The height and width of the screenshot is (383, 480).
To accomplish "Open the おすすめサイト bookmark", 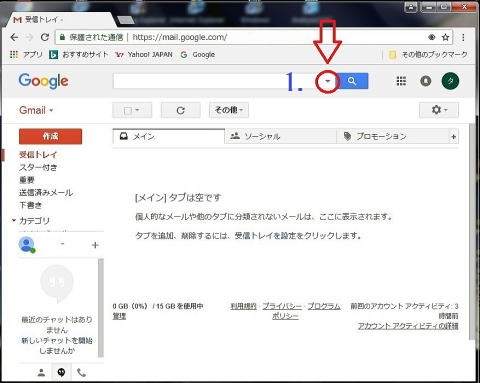I will pos(79,54).
